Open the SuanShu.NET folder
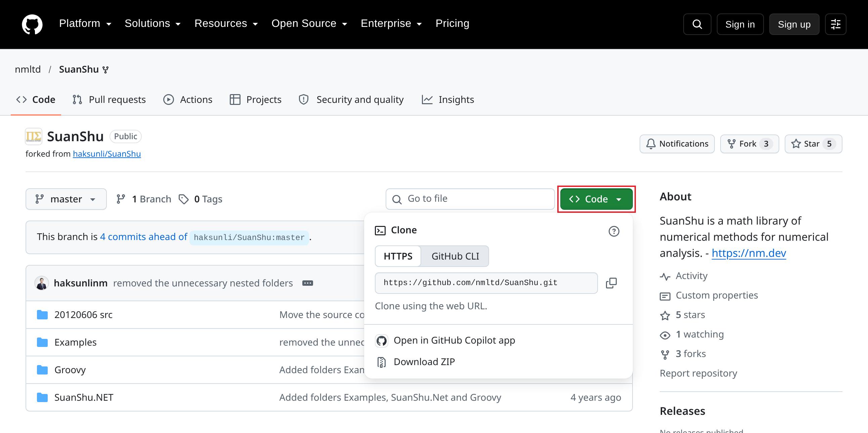Screen dimensions: 868x433 pos(84,398)
